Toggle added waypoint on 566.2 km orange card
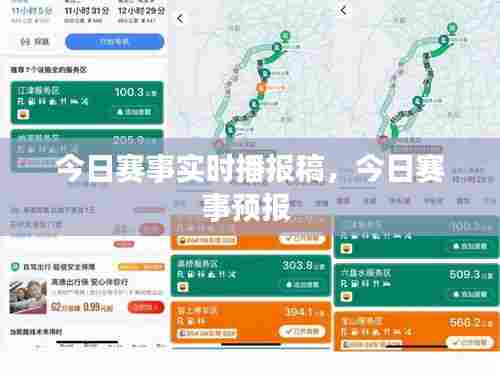Viewport: 500px width, 375px height. 470,342
